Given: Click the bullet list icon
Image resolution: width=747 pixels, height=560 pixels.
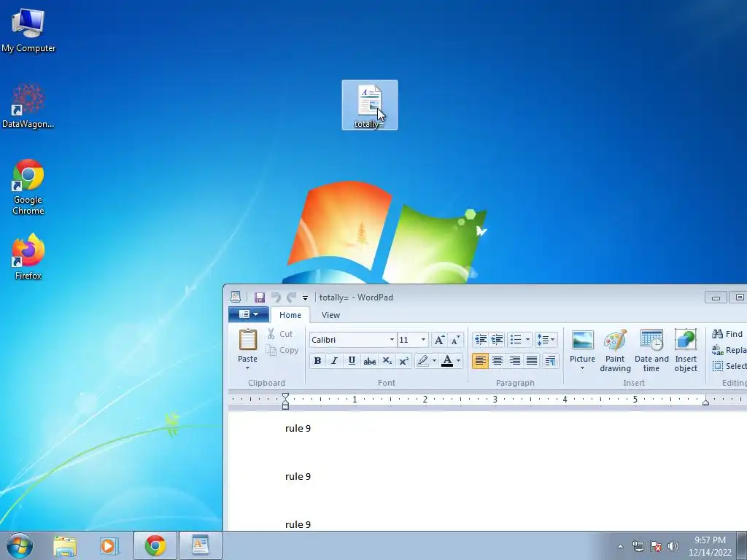Looking at the screenshot, I should click(x=516, y=340).
